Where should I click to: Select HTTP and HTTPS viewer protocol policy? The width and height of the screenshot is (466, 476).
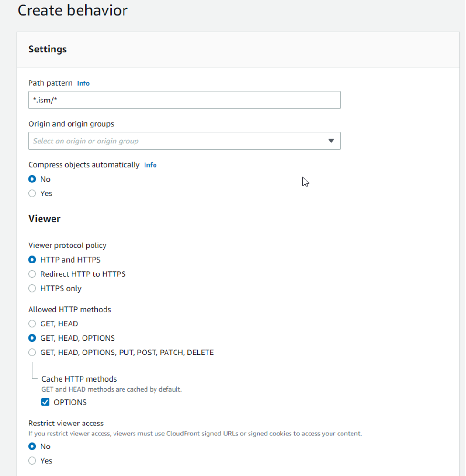31,260
